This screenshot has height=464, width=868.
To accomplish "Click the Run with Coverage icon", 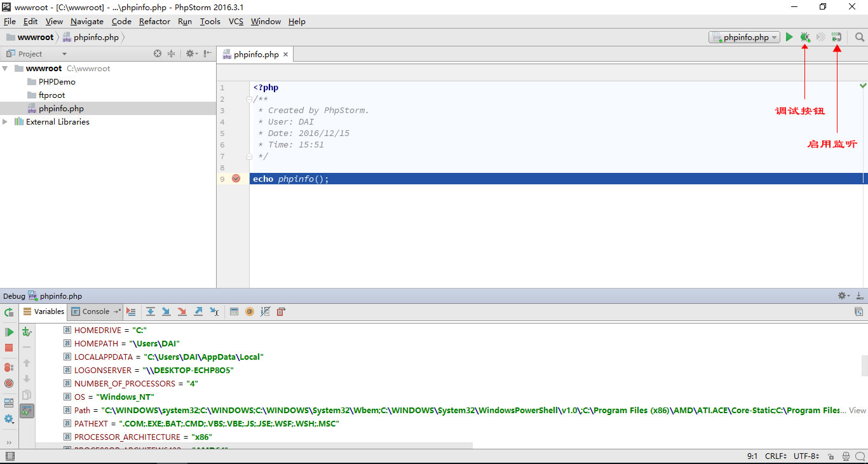I will 821,38.
